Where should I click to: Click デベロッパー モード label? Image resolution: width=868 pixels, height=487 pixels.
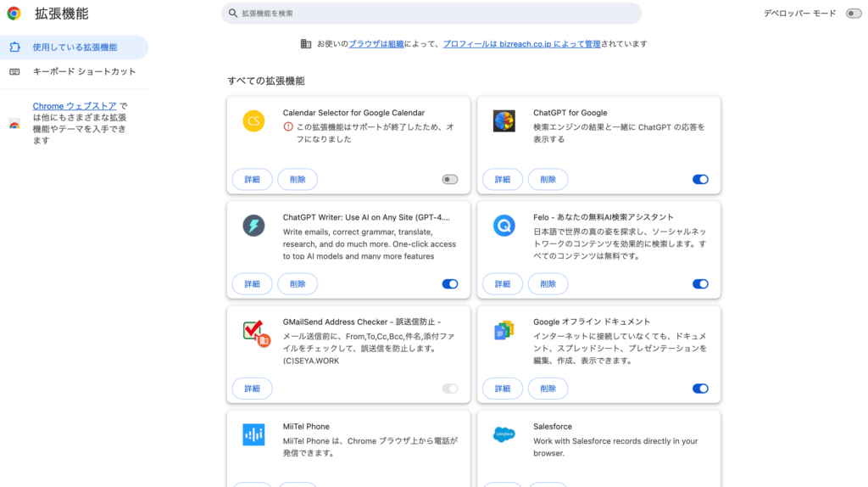point(800,14)
